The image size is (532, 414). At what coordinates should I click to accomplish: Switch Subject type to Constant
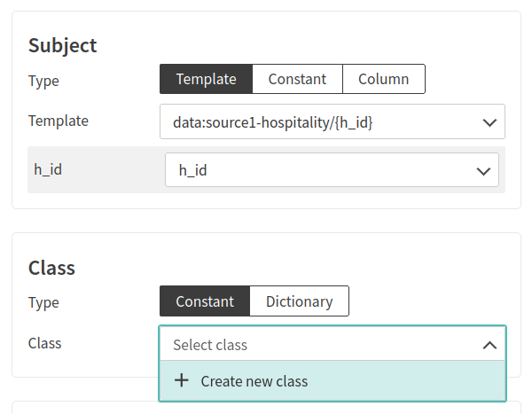pos(297,79)
